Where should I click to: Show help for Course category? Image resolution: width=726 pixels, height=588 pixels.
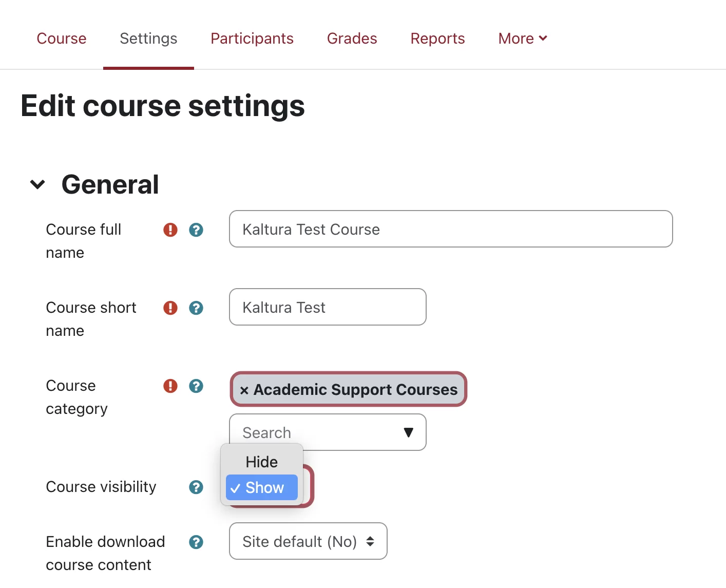click(196, 386)
